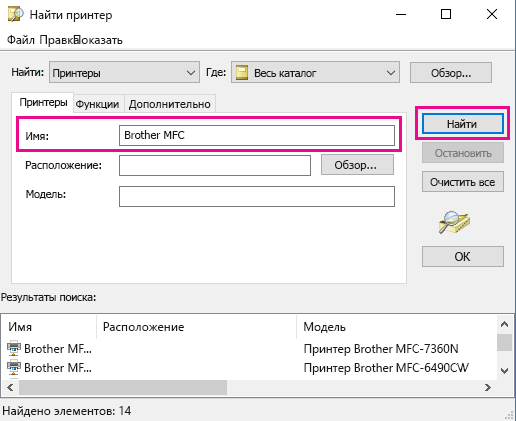Expand the Где Весь каталог dropdown
The height and width of the screenshot is (421, 516).
(391, 72)
